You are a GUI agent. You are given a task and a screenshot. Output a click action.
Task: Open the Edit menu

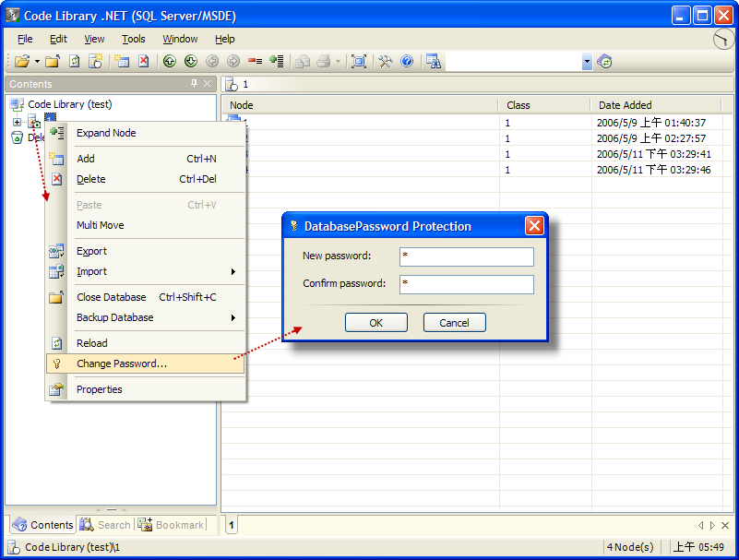[x=58, y=39]
